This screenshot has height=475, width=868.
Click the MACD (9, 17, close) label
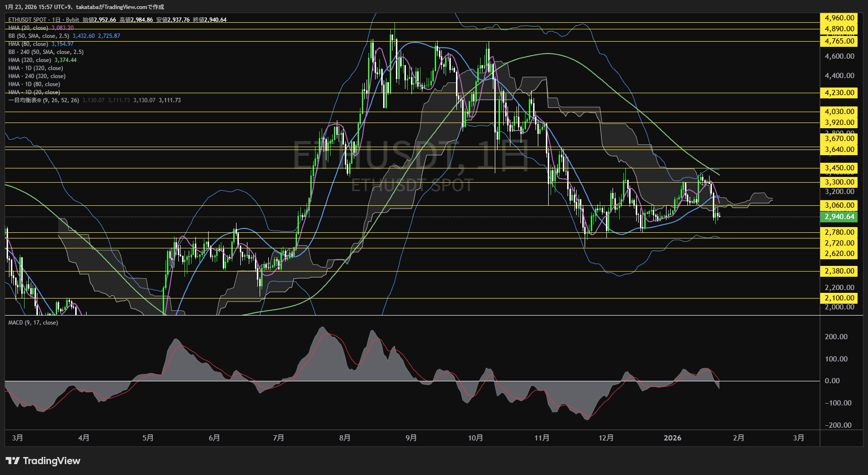(x=33, y=323)
